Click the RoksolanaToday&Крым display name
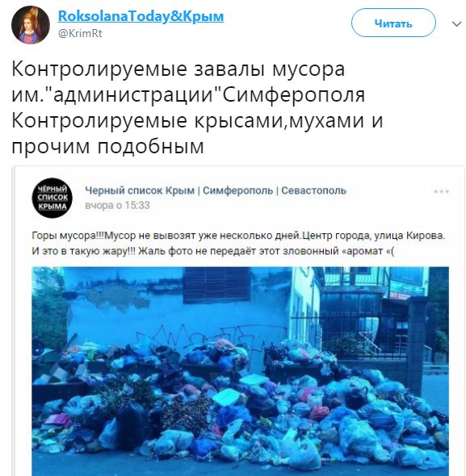This screenshot has width=466, height=476. point(141,16)
